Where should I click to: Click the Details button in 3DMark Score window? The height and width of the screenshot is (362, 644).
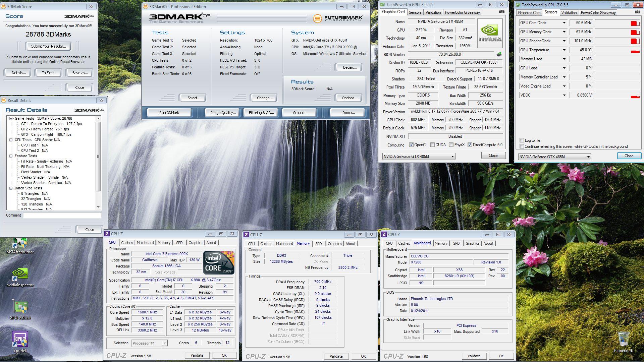tap(18, 73)
